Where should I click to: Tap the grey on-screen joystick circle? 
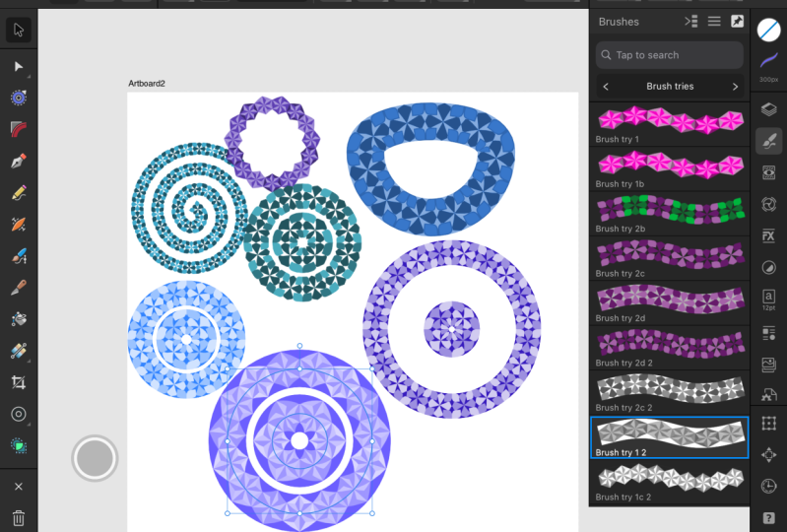pyautogui.click(x=95, y=458)
